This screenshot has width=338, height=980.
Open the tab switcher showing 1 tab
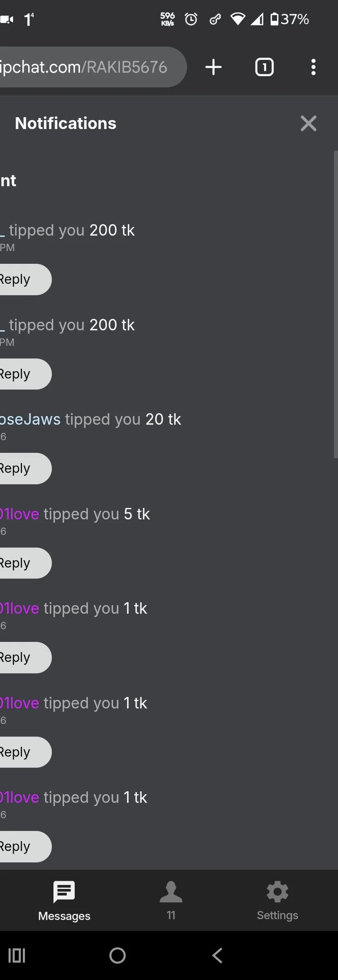[x=264, y=67]
